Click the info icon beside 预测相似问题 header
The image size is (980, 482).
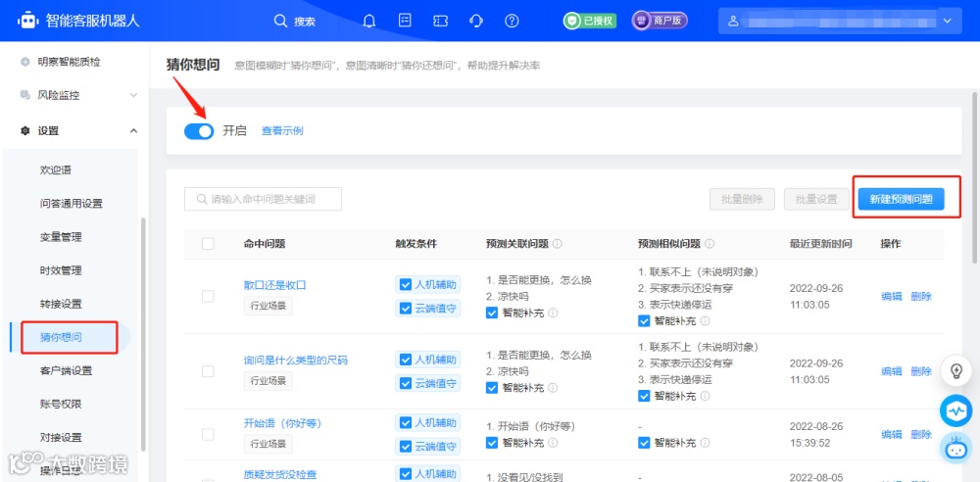point(710,244)
